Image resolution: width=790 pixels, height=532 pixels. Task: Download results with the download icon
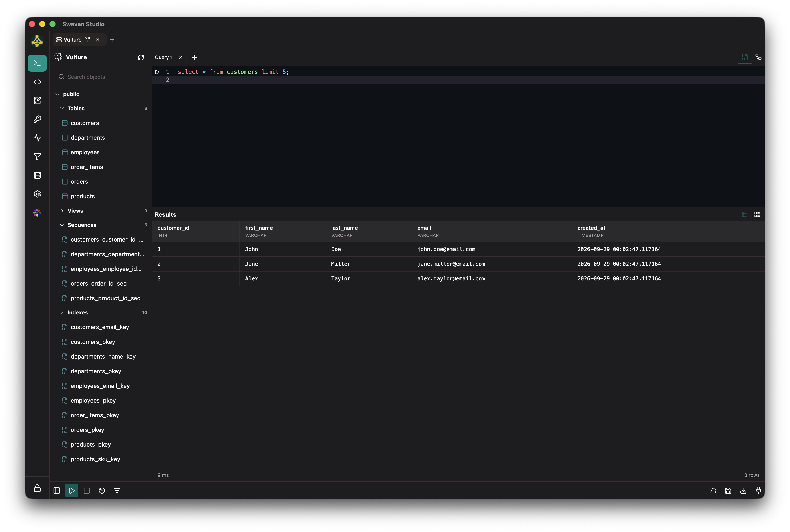click(x=743, y=490)
